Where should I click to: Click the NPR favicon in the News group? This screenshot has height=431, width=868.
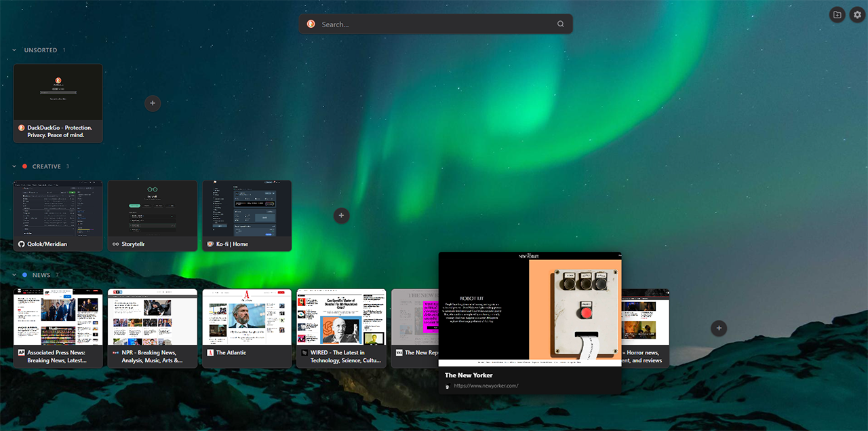coord(115,353)
